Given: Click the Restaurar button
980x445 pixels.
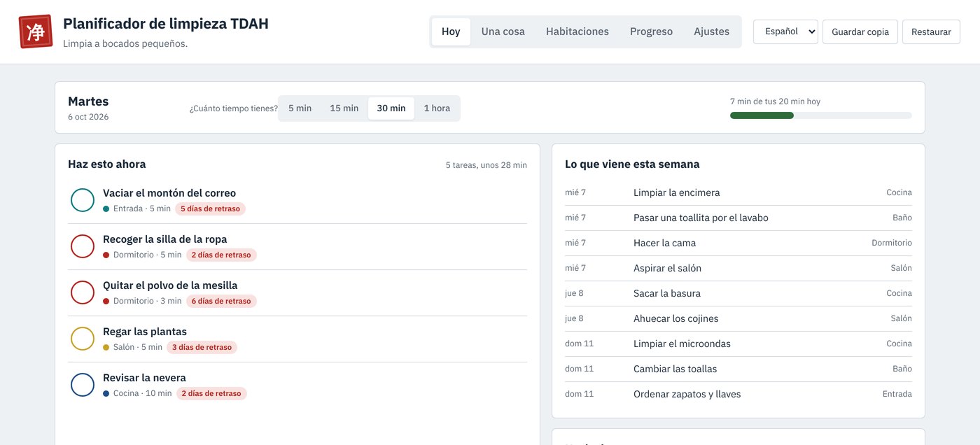Looking at the screenshot, I should [x=931, y=31].
